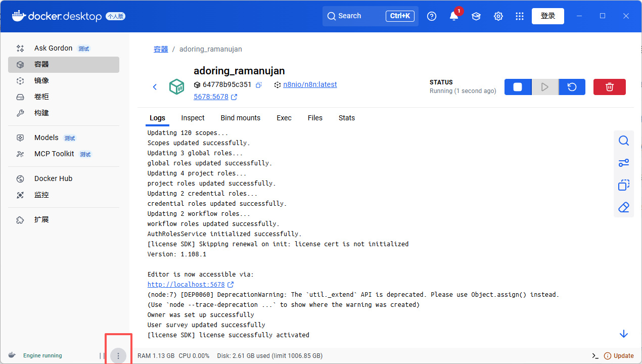Image resolution: width=642 pixels, height=364 pixels.
Task: Copy the logs to clipboard
Action: coord(624,185)
